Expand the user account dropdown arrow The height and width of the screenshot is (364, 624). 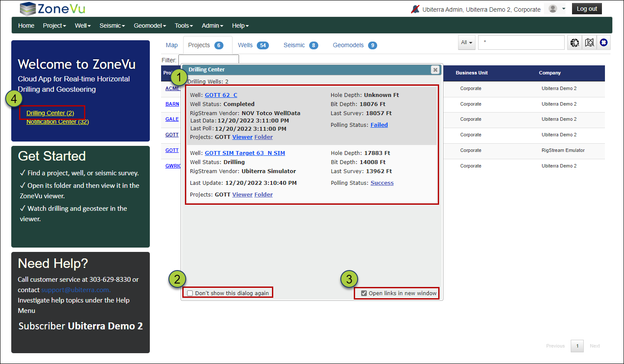pyautogui.click(x=564, y=9)
